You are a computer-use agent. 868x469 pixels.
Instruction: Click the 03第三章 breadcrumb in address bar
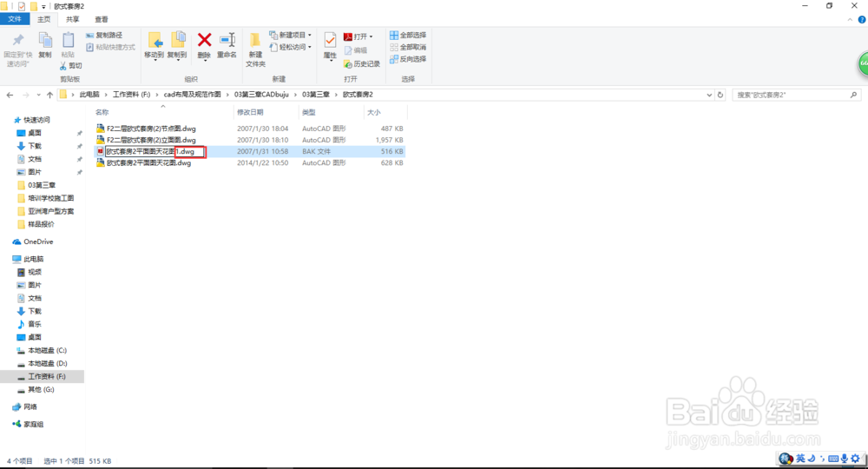pos(316,95)
